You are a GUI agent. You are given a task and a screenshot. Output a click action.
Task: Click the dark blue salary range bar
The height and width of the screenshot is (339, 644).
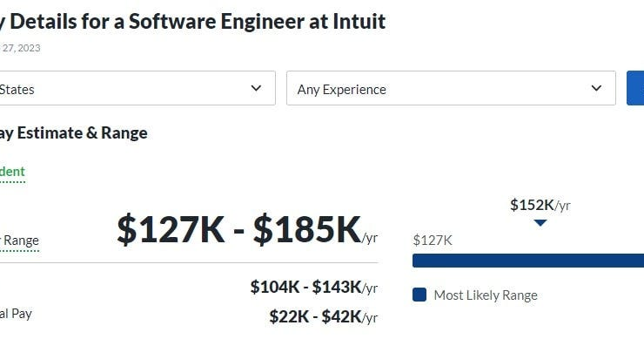[528, 261]
